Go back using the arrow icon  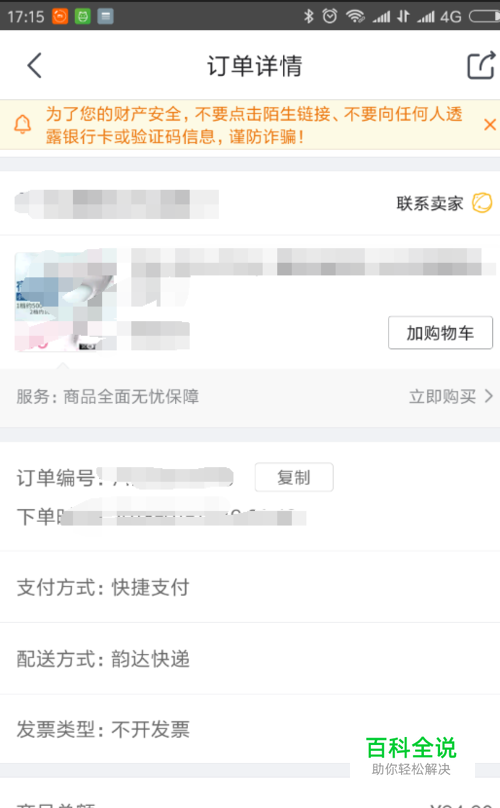pos(35,65)
